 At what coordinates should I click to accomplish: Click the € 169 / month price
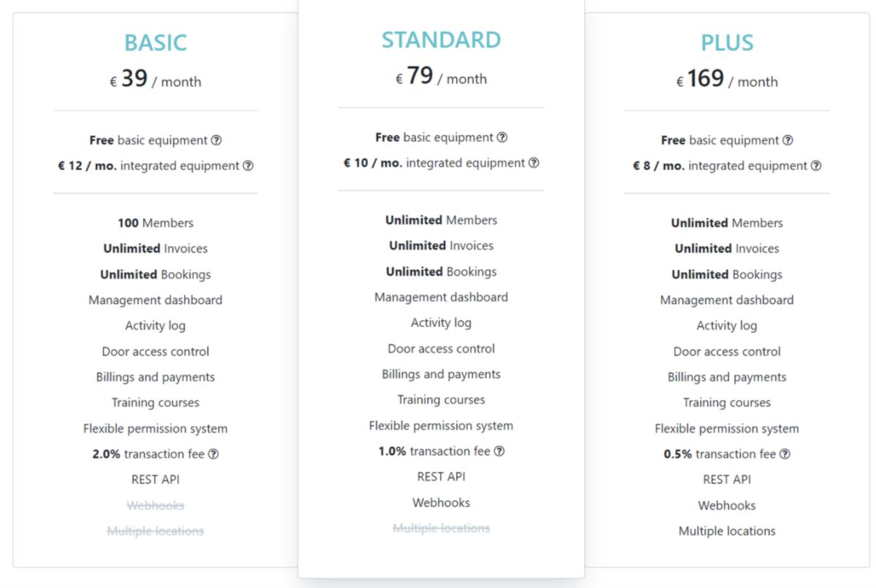727,80
